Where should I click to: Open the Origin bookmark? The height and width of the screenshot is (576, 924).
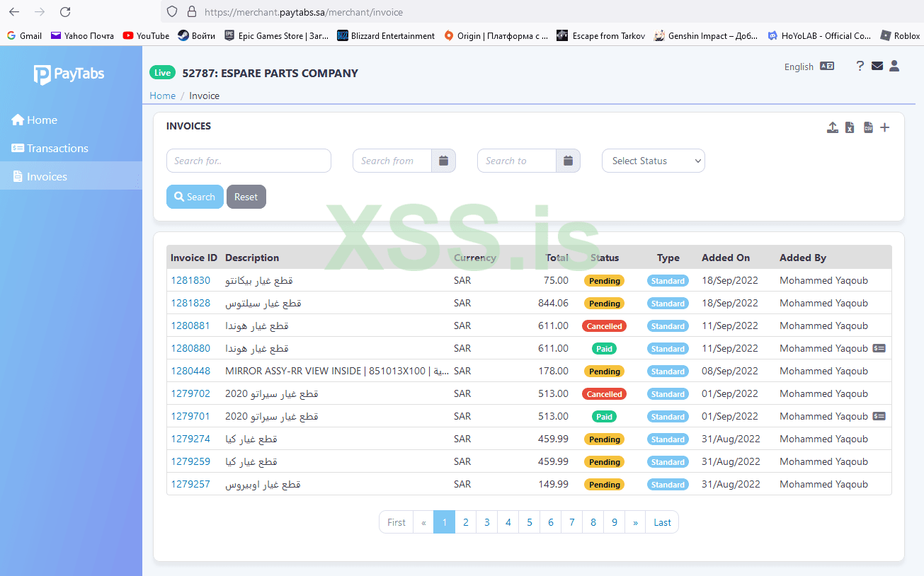pyautogui.click(x=496, y=35)
